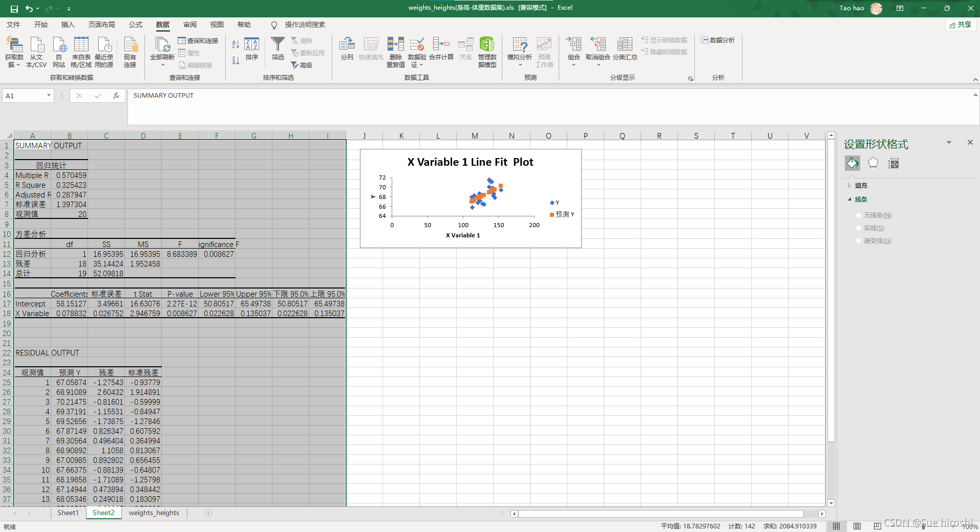Click Sort A to Z ascending icon
The width and height of the screenshot is (980, 532).
click(x=236, y=45)
